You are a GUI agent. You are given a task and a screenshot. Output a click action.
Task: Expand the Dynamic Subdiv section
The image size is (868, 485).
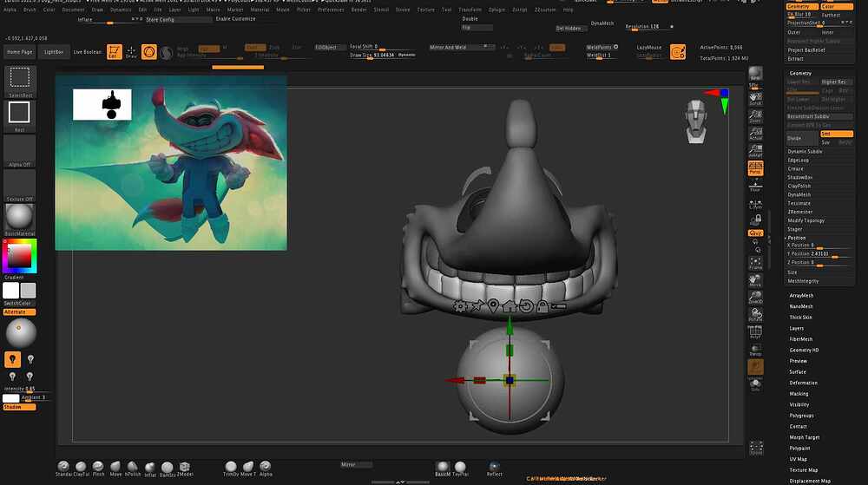[x=805, y=152]
